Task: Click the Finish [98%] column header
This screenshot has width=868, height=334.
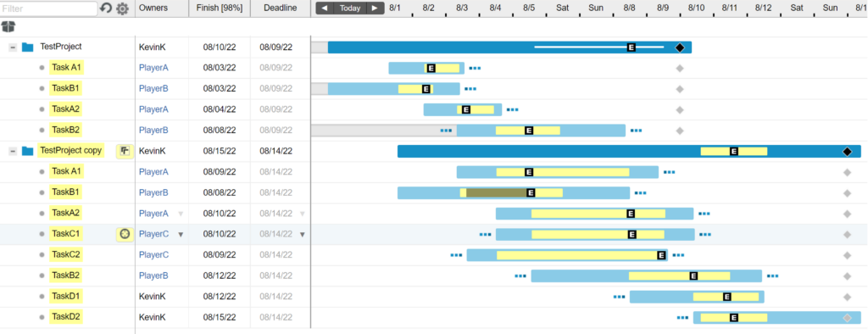Action: coord(220,8)
